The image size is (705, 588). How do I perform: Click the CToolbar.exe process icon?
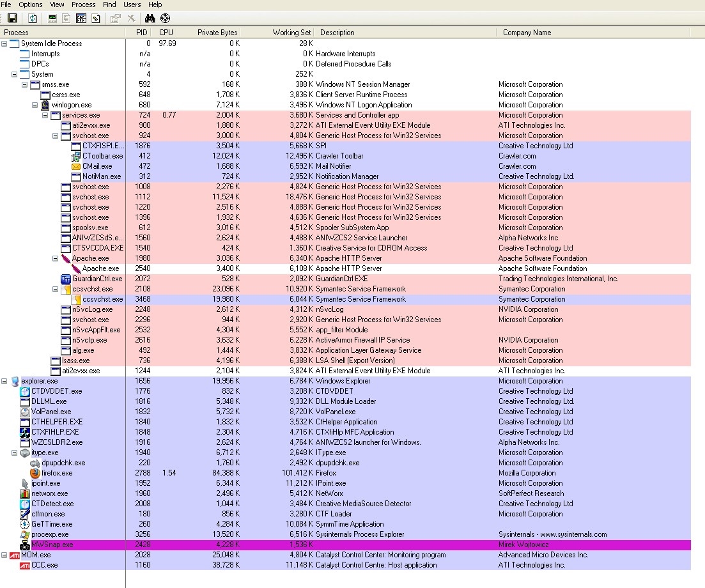point(76,156)
